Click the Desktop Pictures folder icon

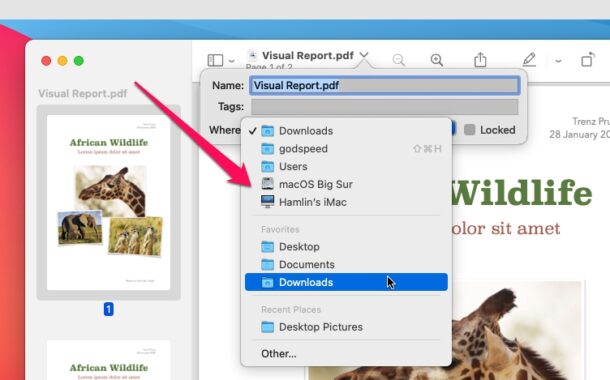pos(267,327)
